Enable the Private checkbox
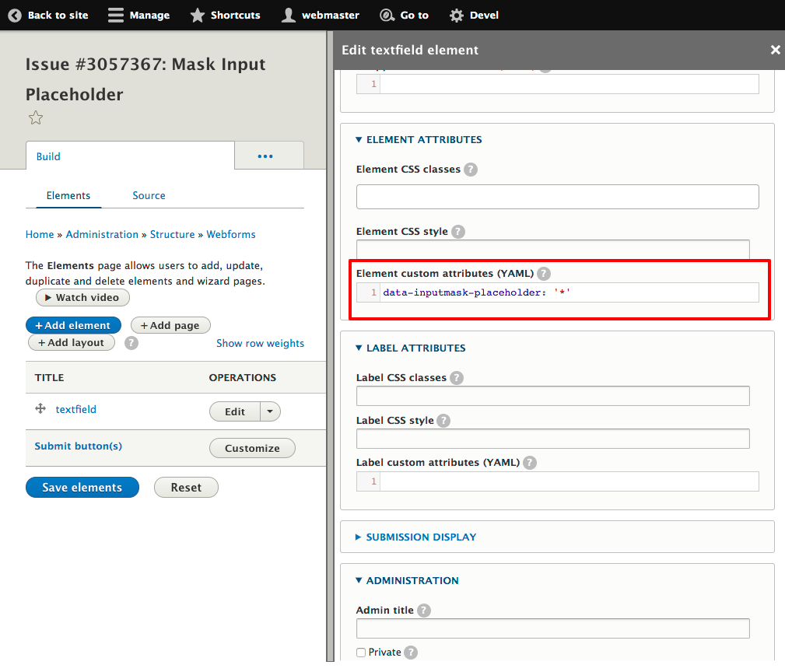The width and height of the screenshot is (785, 672). pyautogui.click(x=361, y=653)
